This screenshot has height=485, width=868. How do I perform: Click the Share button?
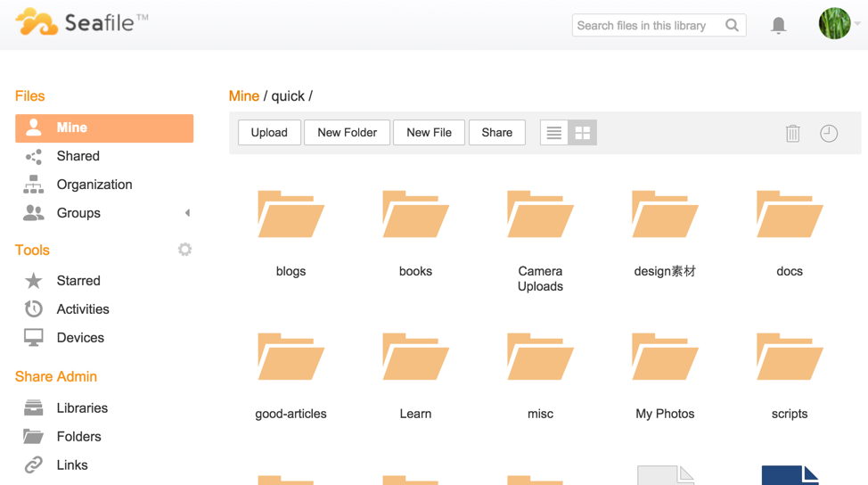pos(497,132)
